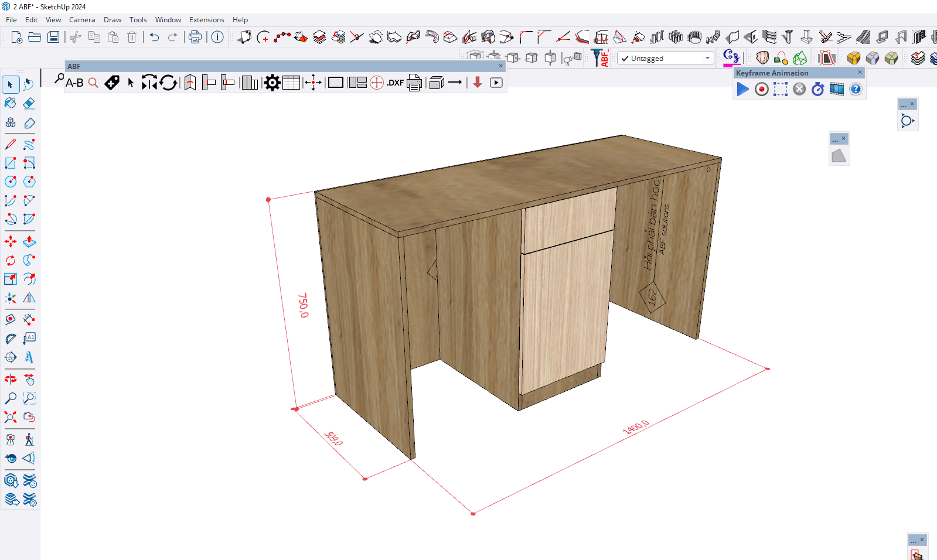This screenshot has width=937, height=560.
Task: Close the ABF floating toolbar
Action: pyautogui.click(x=500, y=66)
